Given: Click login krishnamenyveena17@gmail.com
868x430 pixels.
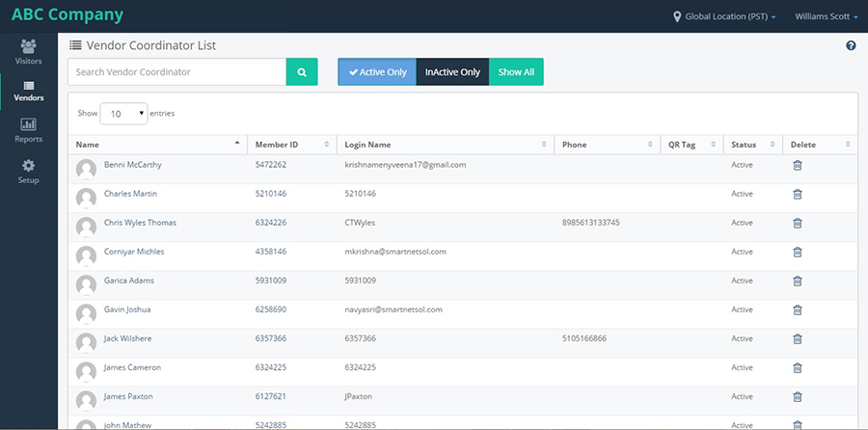Looking at the screenshot, I should pyautogui.click(x=405, y=165).
